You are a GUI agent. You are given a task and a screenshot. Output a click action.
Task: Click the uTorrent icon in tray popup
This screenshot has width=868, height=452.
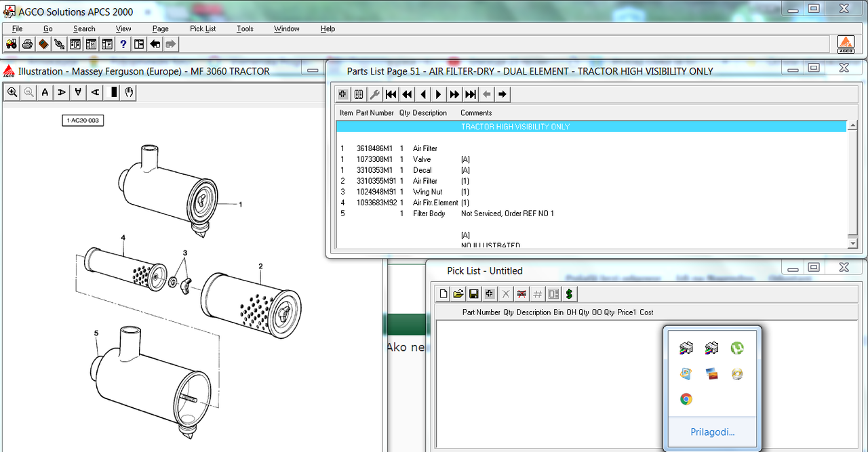[737, 348]
